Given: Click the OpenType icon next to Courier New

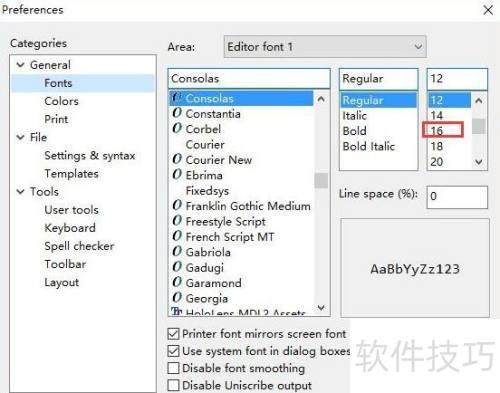Looking at the screenshot, I should [177, 159].
